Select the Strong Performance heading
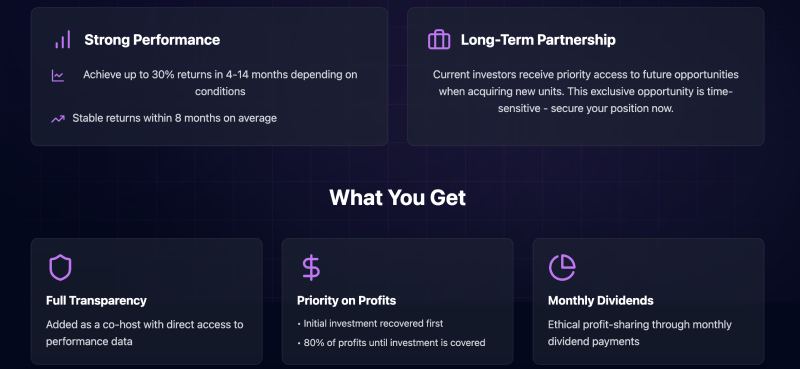 point(152,40)
